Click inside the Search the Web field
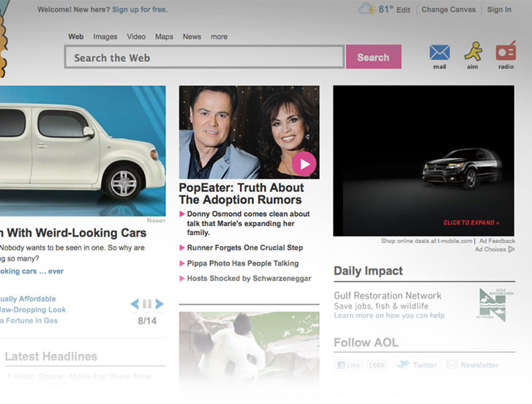This screenshot has height=404, width=532. 204,57
